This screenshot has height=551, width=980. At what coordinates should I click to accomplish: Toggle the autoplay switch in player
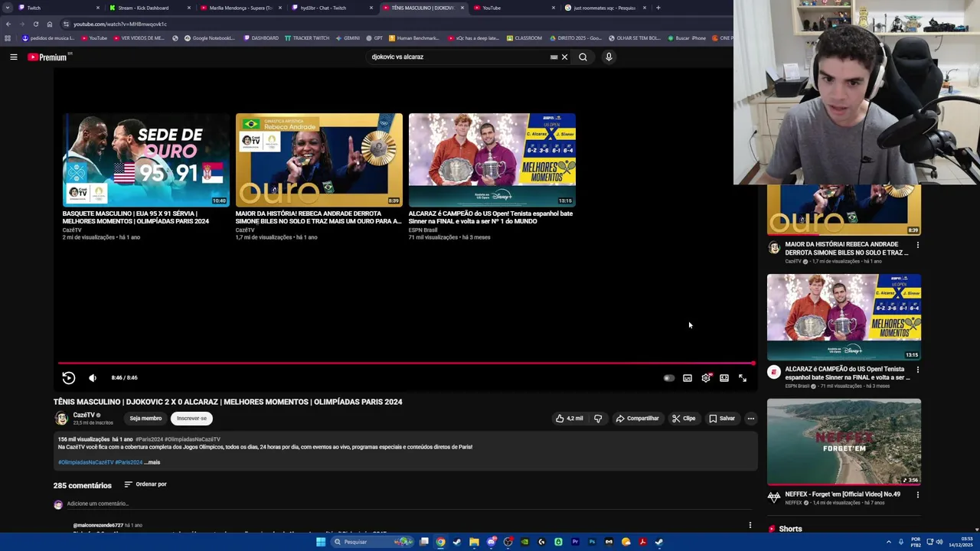tap(669, 378)
